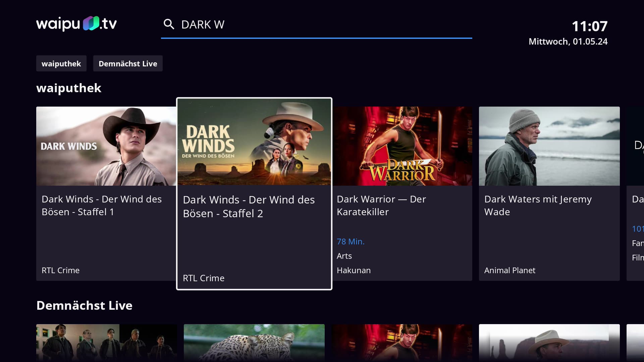Click title Dark Winds - Der Wind des Bösen - Staffel 1
Image resolution: width=644 pixels, height=362 pixels.
(102, 205)
